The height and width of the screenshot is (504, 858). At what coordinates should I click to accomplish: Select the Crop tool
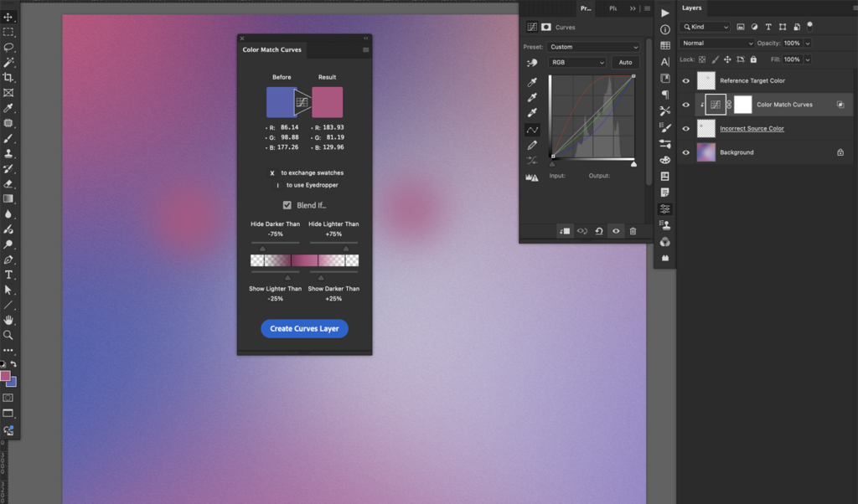tap(8, 77)
